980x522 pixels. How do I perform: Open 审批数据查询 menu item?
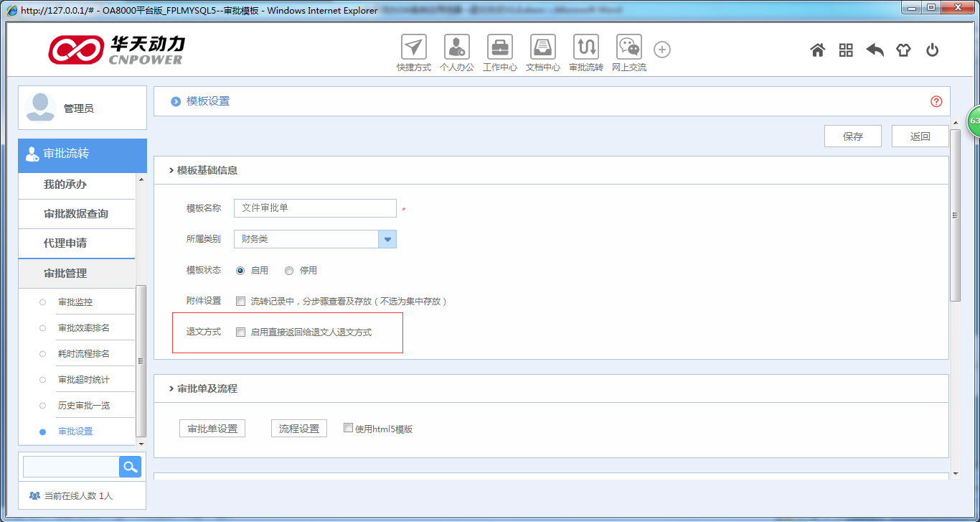click(77, 214)
